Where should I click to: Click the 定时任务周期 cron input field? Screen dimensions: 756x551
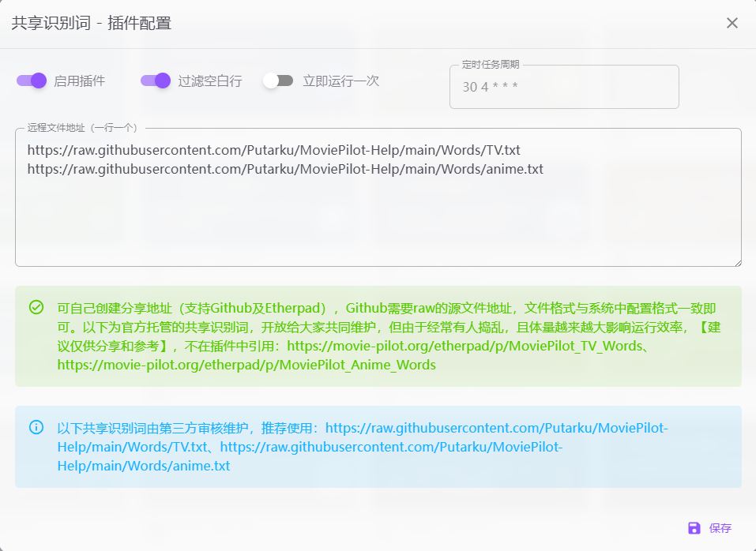click(564, 87)
